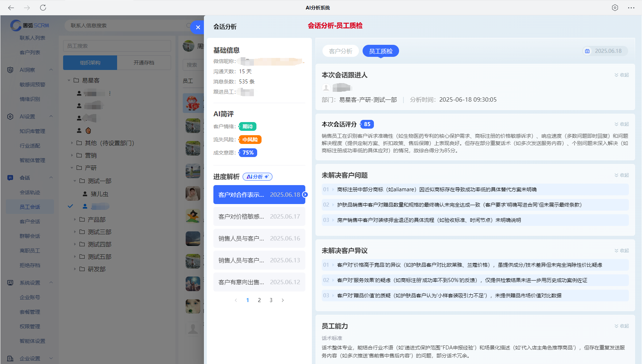Click the 研发部 folder icon

coord(82,269)
